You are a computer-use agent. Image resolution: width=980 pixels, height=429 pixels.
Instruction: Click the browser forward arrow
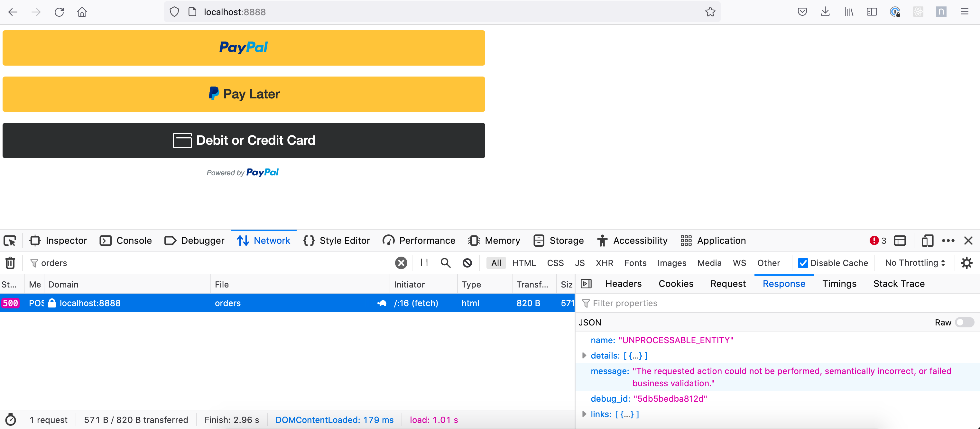point(36,12)
